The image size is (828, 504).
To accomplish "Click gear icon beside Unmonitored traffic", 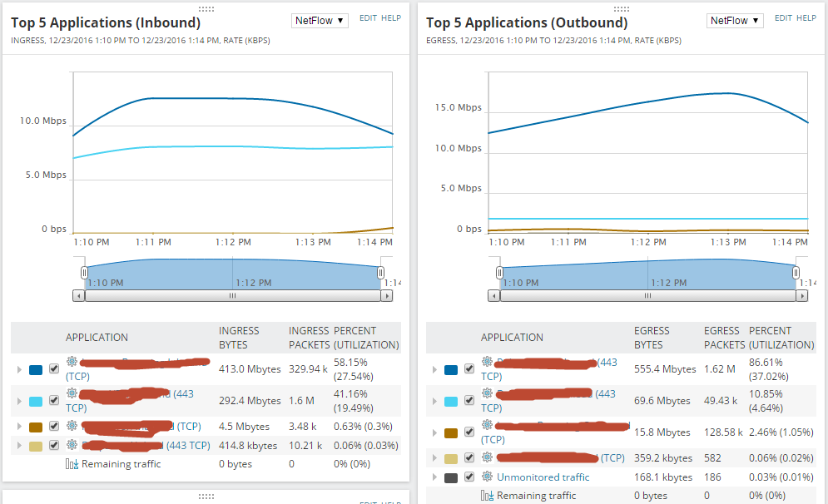I will 488,476.
